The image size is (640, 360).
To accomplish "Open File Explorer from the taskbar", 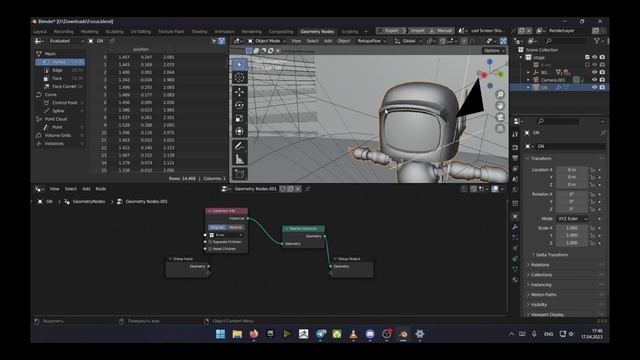I will coord(237,334).
